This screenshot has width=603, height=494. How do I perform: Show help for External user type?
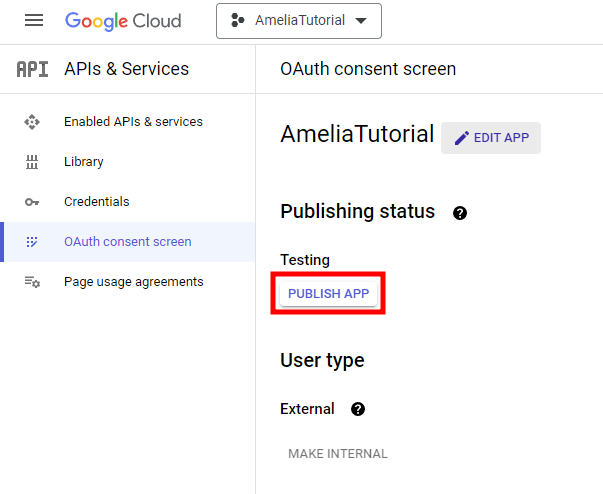click(358, 409)
